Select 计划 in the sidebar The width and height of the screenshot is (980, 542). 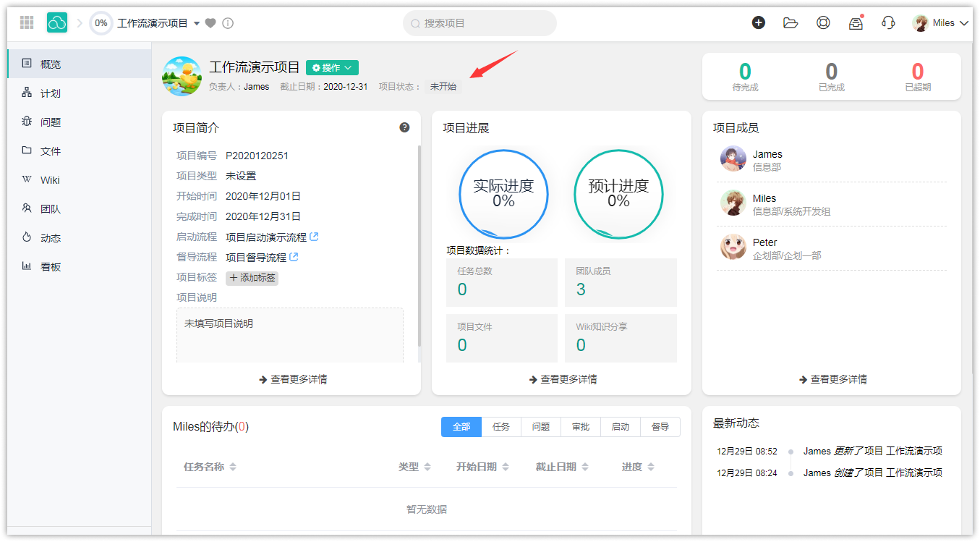coord(50,93)
